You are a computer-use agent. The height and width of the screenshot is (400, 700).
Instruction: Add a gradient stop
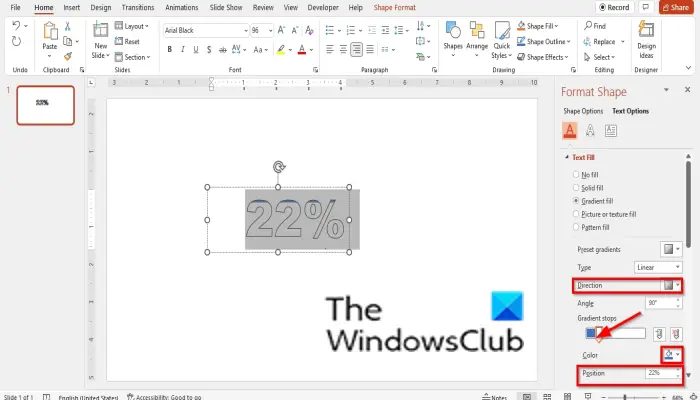tap(659, 333)
